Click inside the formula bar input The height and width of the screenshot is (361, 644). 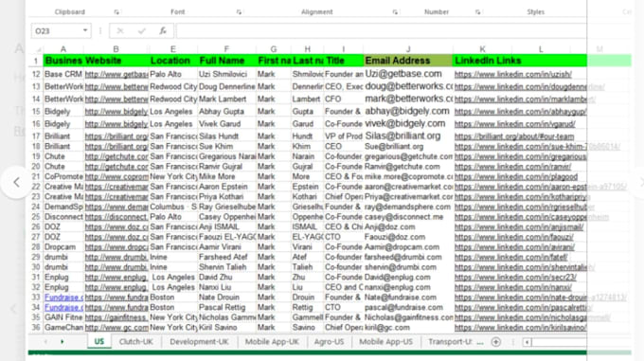[x=381, y=31]
